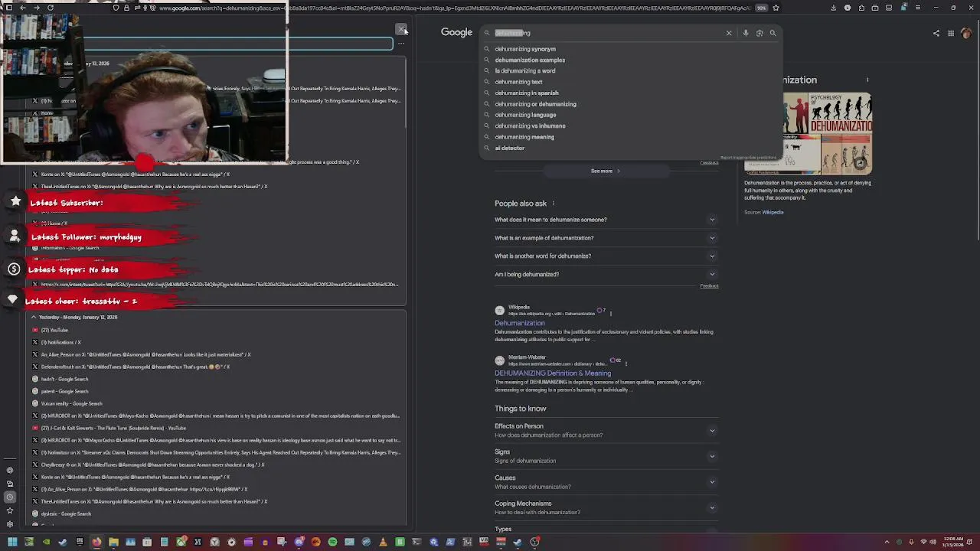
Task: Click Feedback link below People also ask
Action: point(709,285)
